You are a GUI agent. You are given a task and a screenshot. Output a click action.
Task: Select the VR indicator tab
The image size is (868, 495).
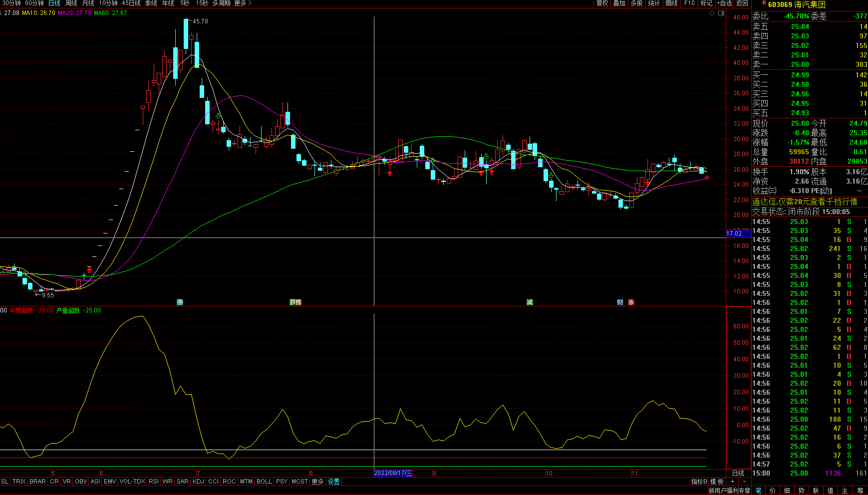67,482
